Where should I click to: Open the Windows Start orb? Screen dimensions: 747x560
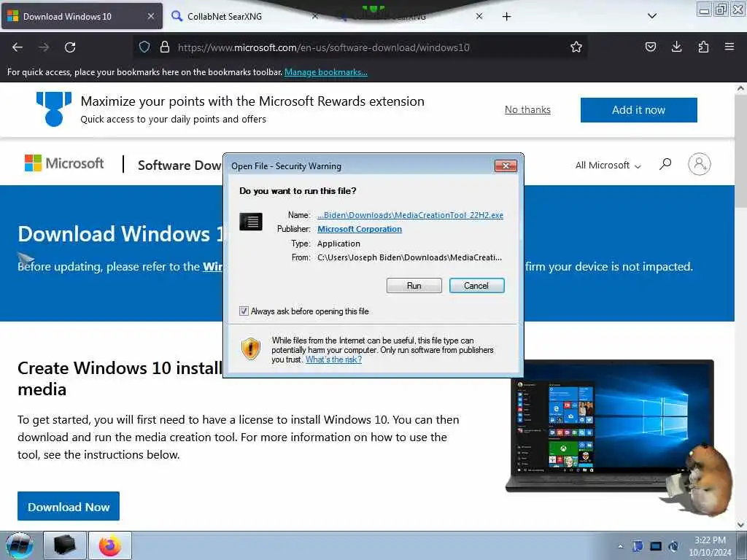pos(20,545)
